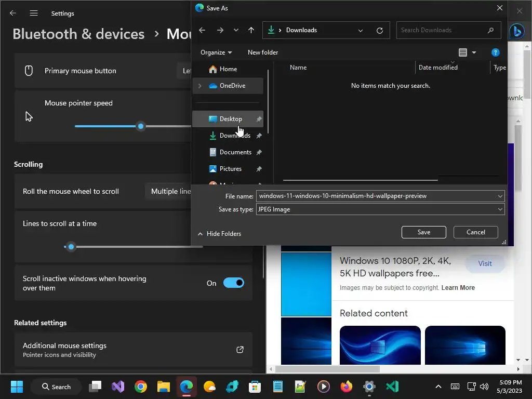Open Bing chat icon in Edge
Screen dimensions: 532x399
(x=517, y=32)
